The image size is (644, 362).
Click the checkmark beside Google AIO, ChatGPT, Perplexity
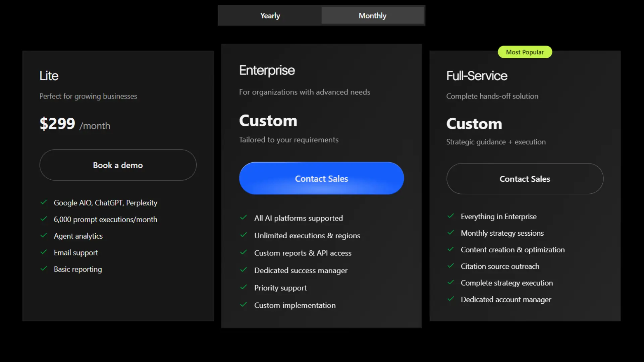[x=44, y=202]
